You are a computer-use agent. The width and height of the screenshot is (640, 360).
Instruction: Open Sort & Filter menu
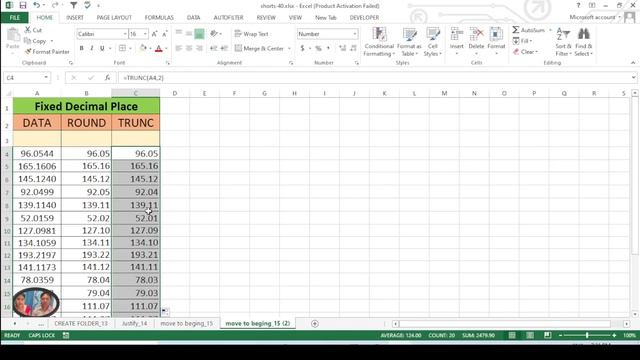[563, 42]
